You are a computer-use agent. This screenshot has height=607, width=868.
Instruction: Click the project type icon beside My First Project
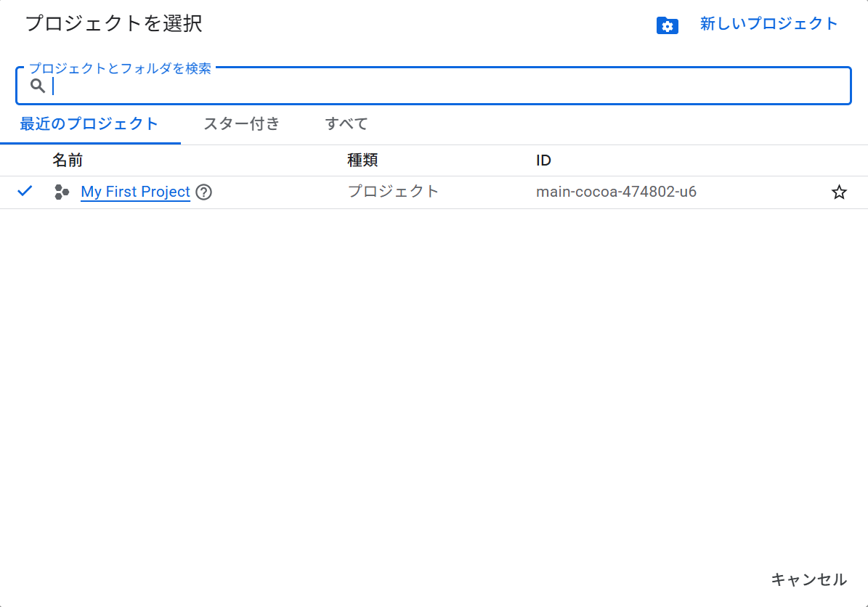62,192
